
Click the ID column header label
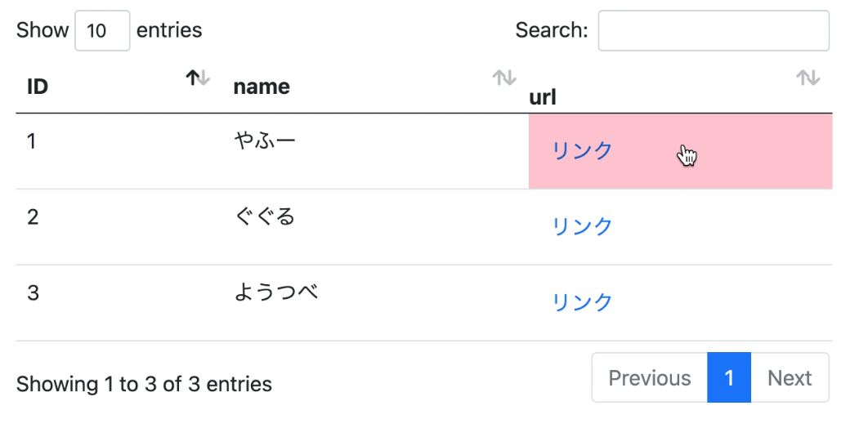pos(38,87)
